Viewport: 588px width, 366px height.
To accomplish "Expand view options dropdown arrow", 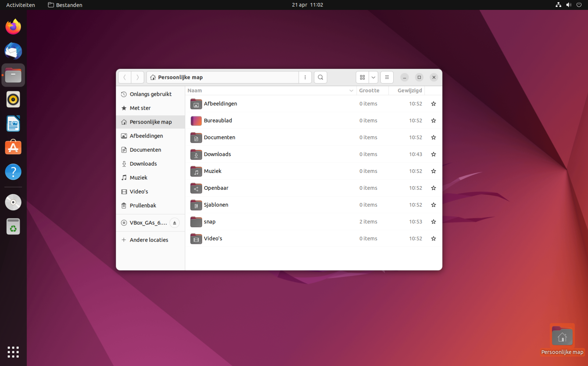I will tap(373, 77).
